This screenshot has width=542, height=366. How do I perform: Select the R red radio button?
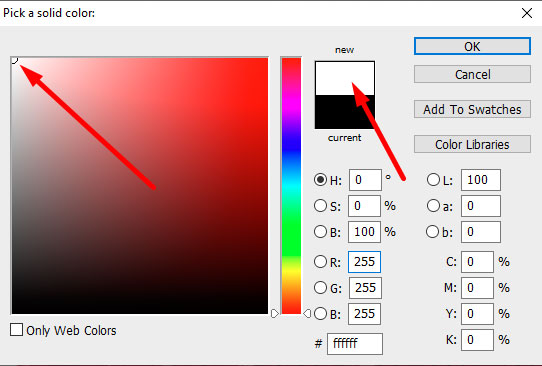320,262
